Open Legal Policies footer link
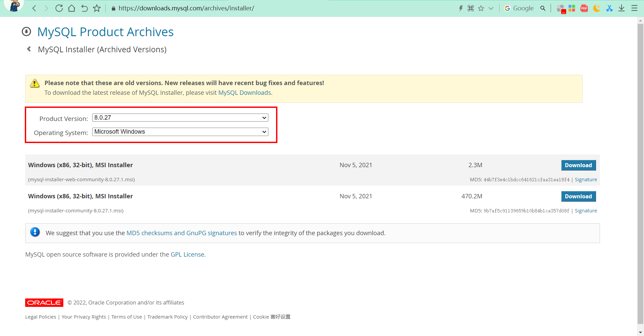Screen dimensions: 644x336 (41, 317)
